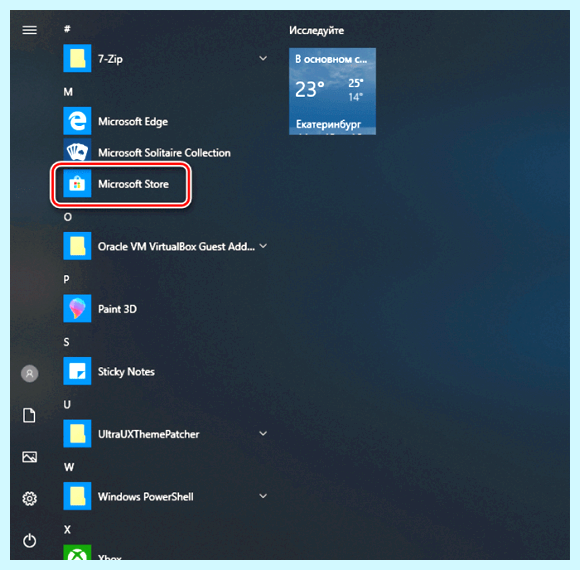Screen dimensions: 580x570
Task: Click the W letter header
Action: coord(69,467)
